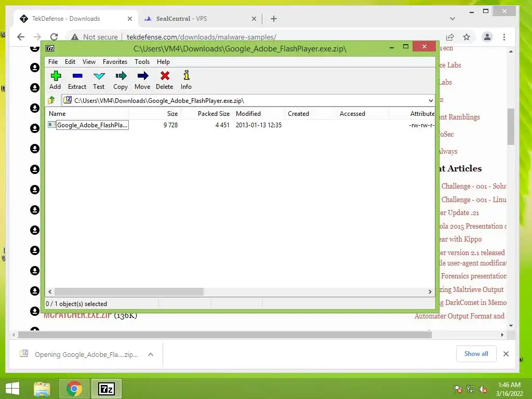This screenshot has height=399, width=532.
Task: Click the 7-Zip horizontal scrollbar thumb
Action: [129, 292]
